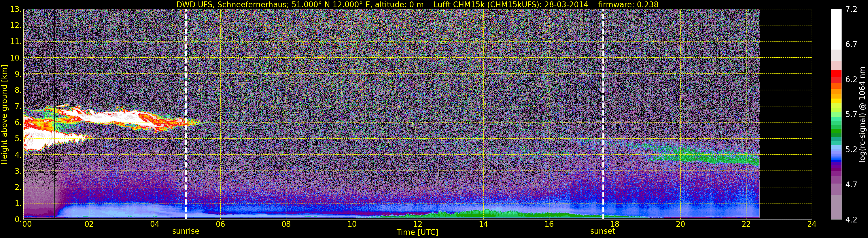Click the 'DWD UFS, Schneefernerhaus' title text
This screenshot has width=868, height=238.
(230, 4)
